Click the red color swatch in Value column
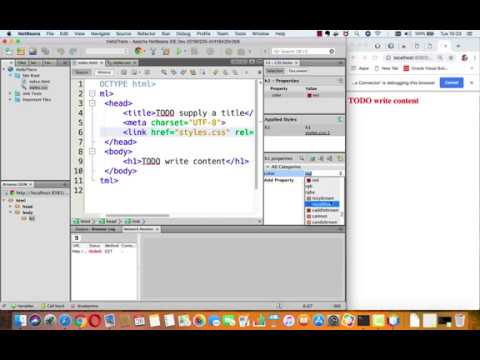 [309, 95]
